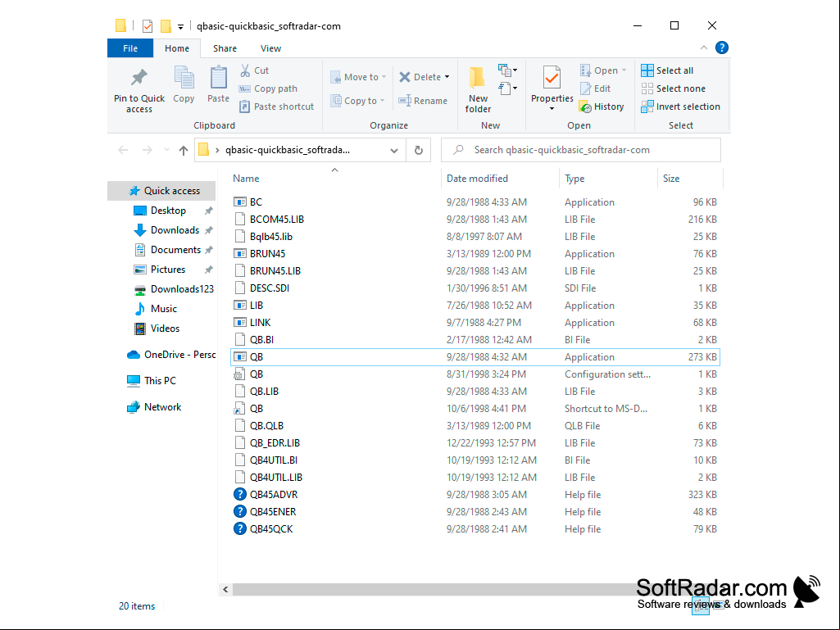
Task: Click the Refresh button by the address bar
Action: click(419, 150)
